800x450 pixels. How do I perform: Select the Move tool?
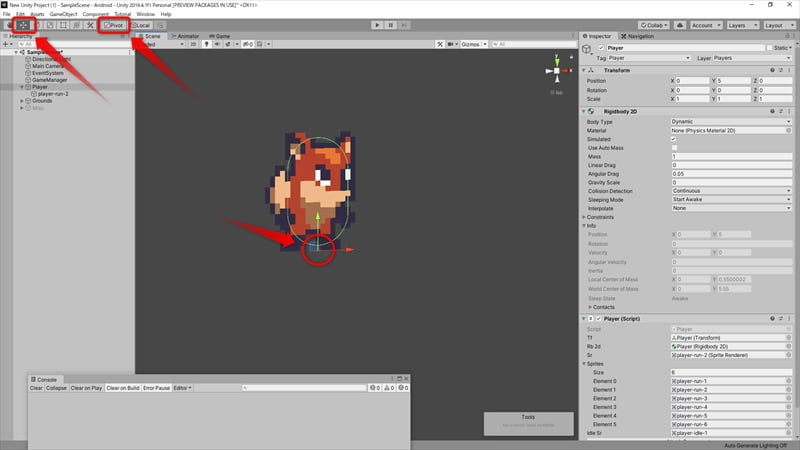click(23, 25)
